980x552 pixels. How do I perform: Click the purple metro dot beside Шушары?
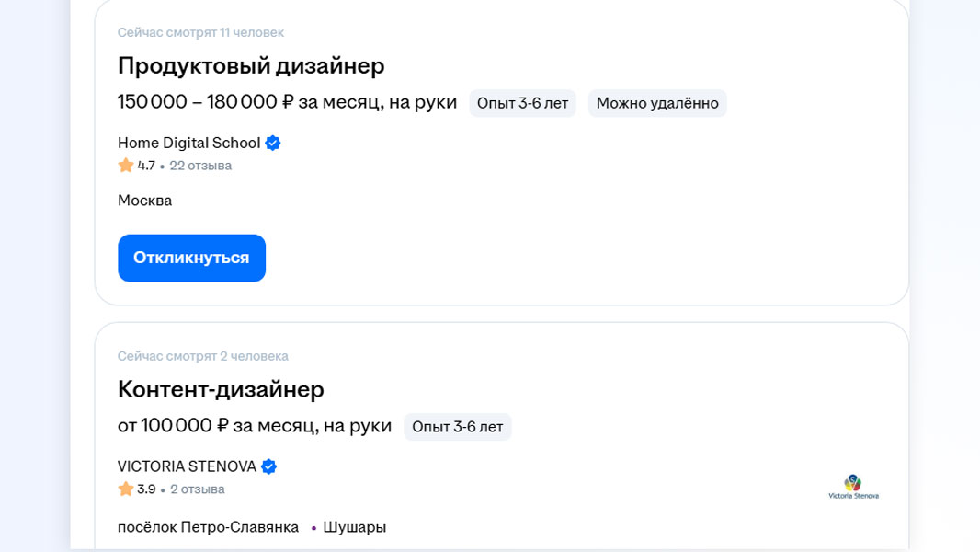[x=313, y=528]
